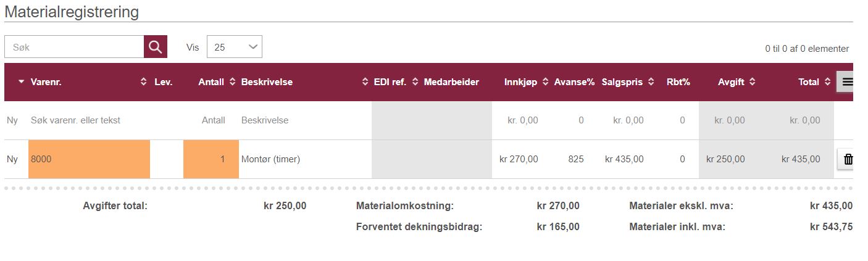Sort by Salgspris column arrows
The image size is (868, 261).
[651, 82]
